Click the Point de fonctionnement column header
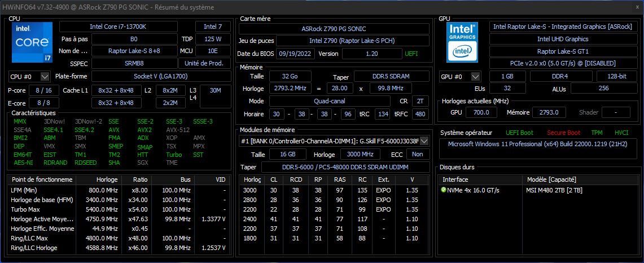The image size is (644, 263). click(x=42, y=179)
